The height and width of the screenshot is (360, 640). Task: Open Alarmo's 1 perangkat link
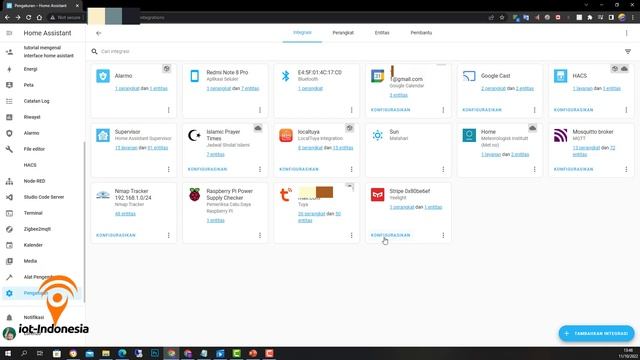[127, 88]
